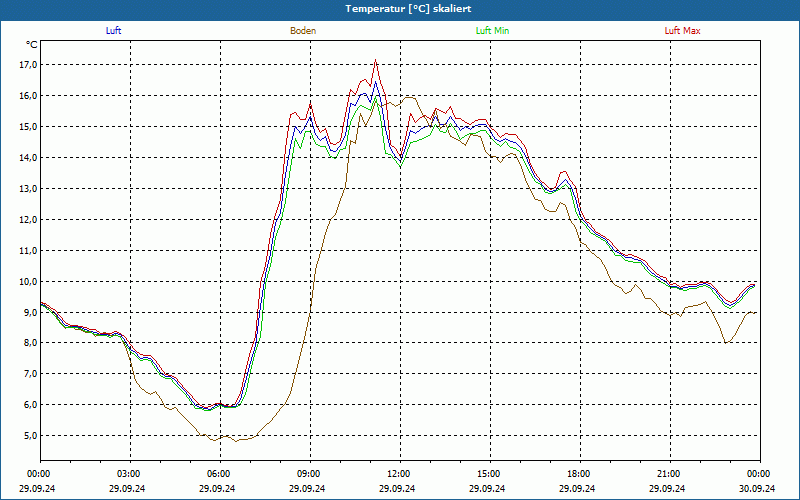Click the 'Luft Max' legend label
Image resolution: width=800 pixels, height=500 pixels.
pyautogui.click(x=682, y=31)
